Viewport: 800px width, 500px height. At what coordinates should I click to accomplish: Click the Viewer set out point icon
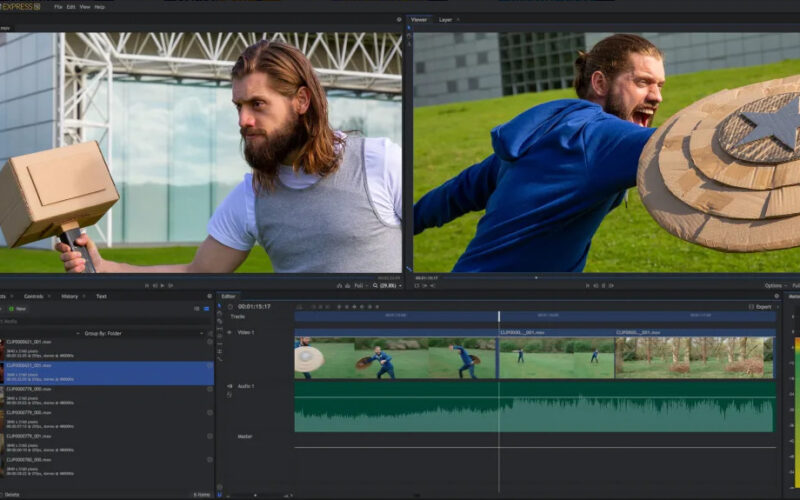[x=432, y=286]
